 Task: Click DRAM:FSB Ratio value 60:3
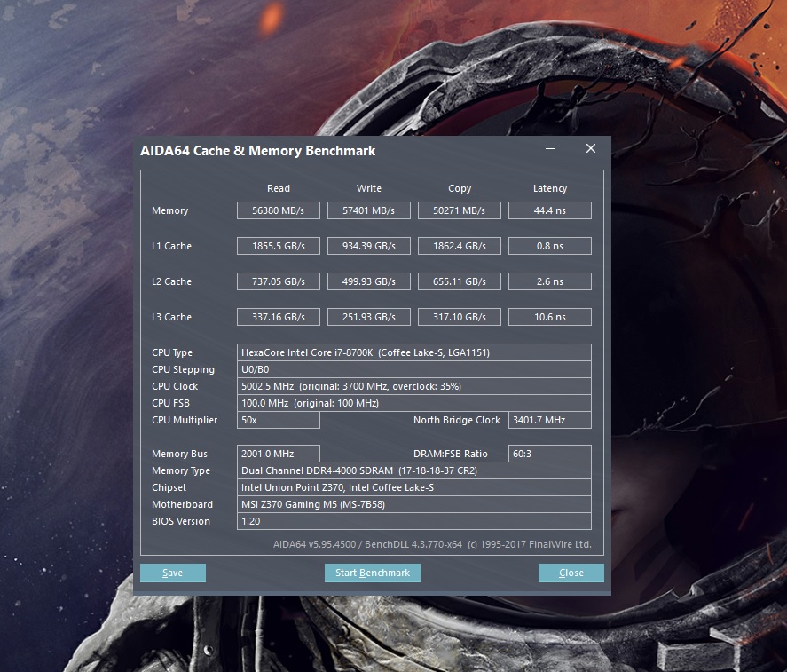(x=550, y=454)
